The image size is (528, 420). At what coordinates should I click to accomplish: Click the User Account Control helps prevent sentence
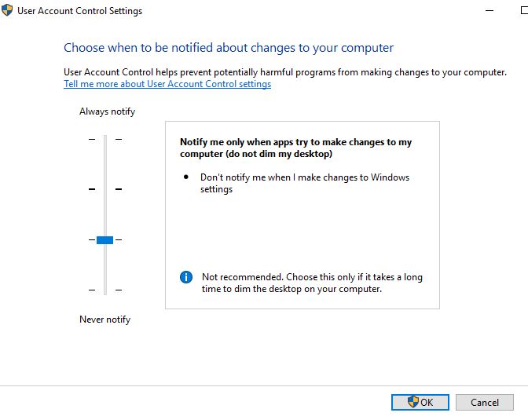pyautogui.click(x=285, y=72)
